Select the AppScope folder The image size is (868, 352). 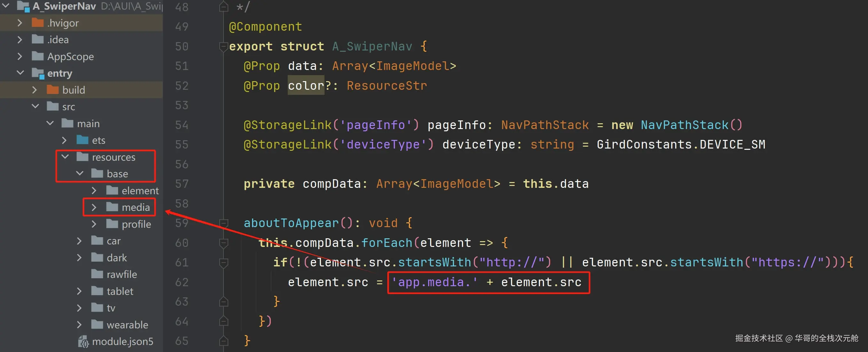(70, 56)
